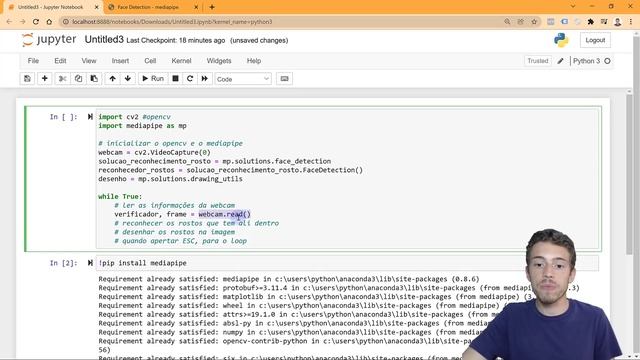Insert a cell below with plus icon
Image resolution: width=640 pixels, height=360 pixels.
[x=44, y=79]
